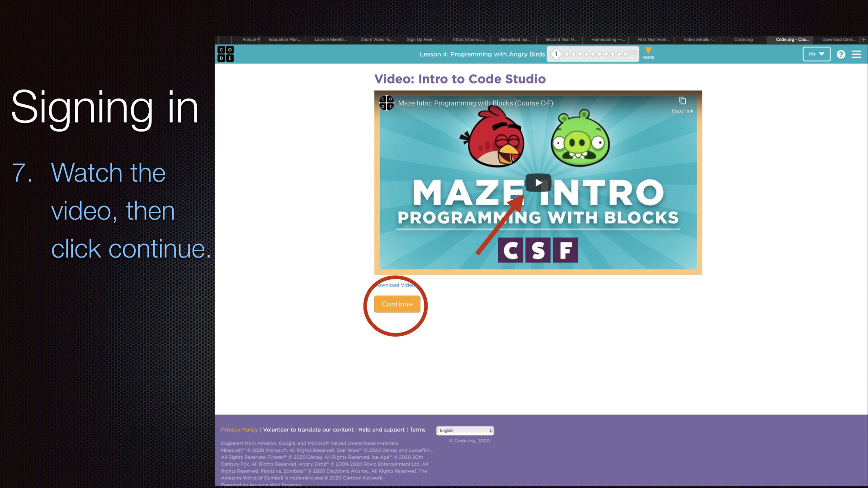
Task: Play the Maze Intro video
Action: (538, 183)
